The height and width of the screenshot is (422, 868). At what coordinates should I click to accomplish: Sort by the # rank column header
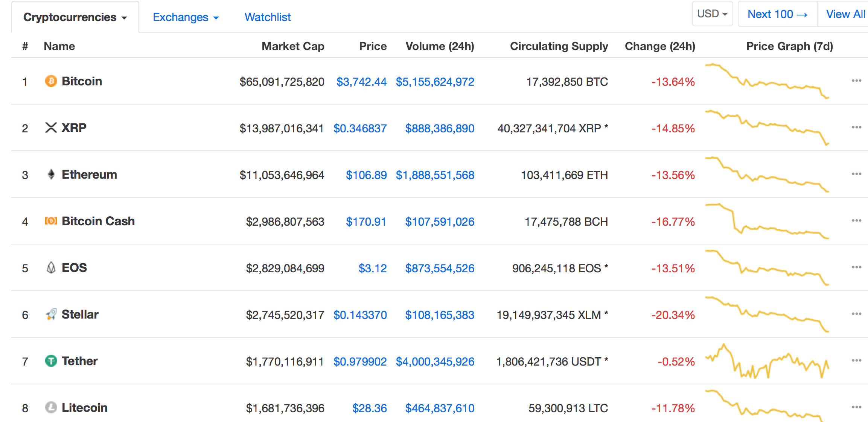coord(25,46)
